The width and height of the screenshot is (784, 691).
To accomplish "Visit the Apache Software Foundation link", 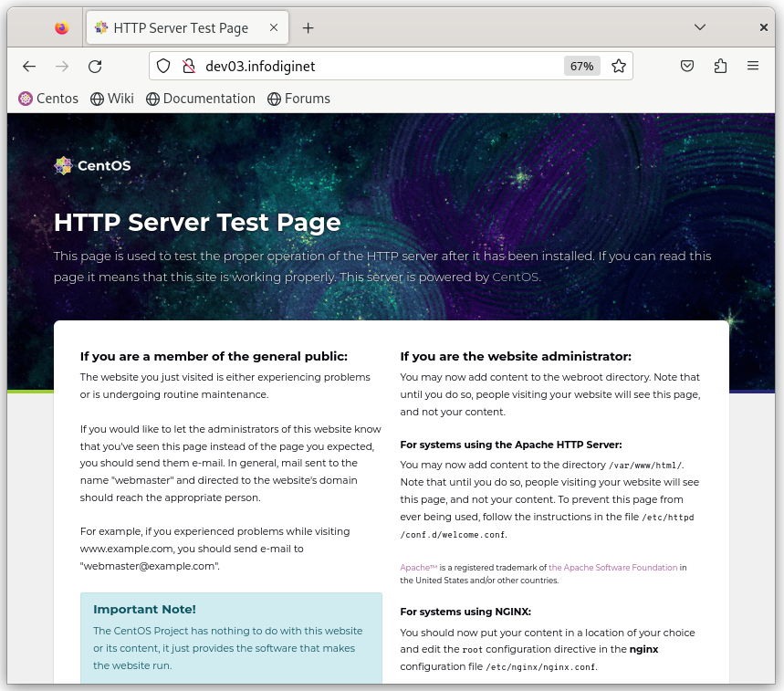I will (x=612, y=568).
